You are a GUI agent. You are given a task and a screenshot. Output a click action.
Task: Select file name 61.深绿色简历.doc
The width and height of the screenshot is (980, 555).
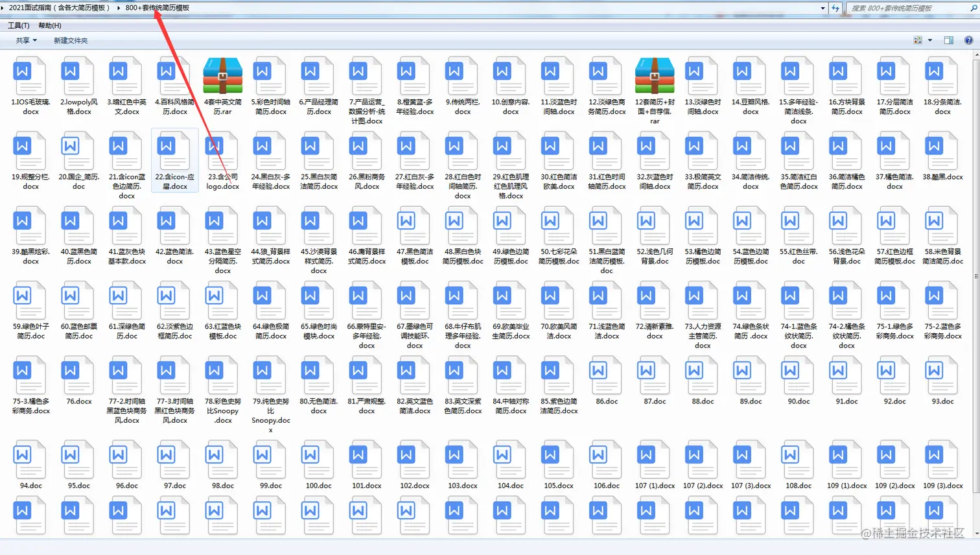127,331
